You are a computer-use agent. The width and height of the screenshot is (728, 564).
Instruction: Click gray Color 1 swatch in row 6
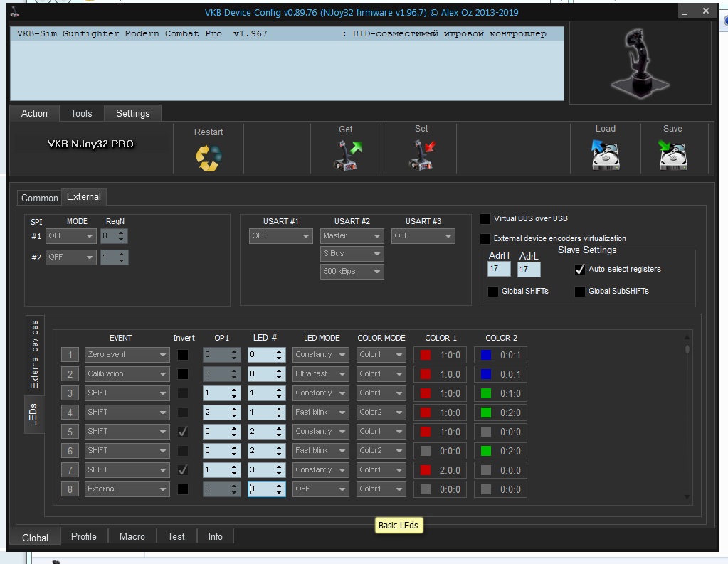pyautogui.click(x=426, y=451)
